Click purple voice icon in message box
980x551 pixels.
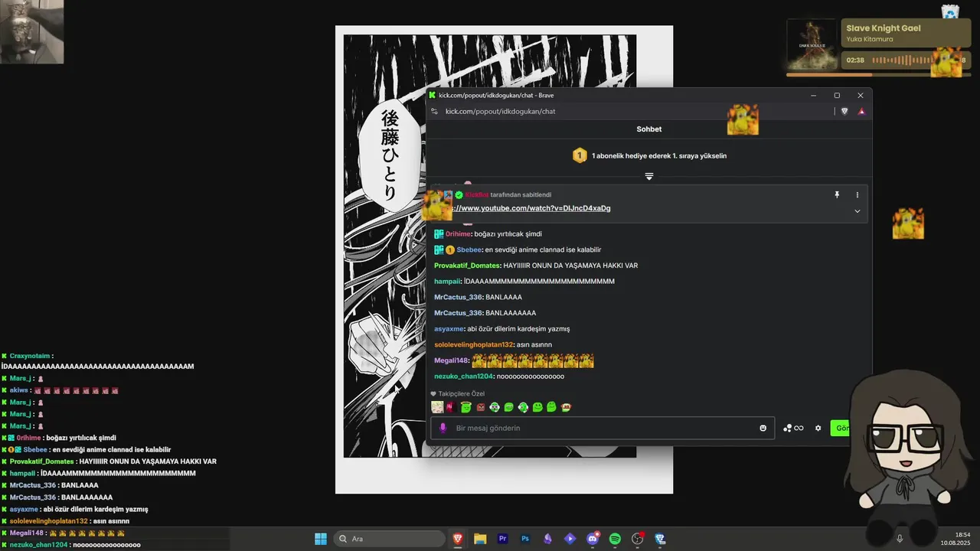(443, 428)
